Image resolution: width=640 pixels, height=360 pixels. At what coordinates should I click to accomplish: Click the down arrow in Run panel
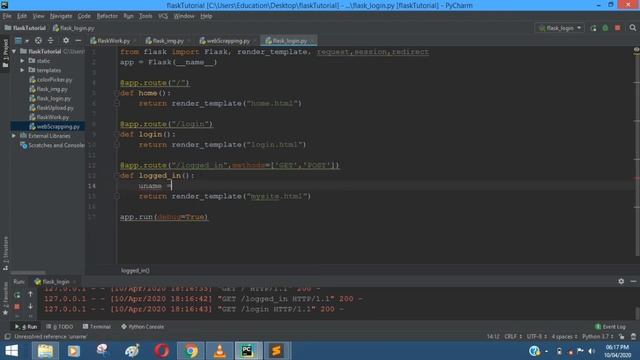pyautogui.click(x=30, y=306)
